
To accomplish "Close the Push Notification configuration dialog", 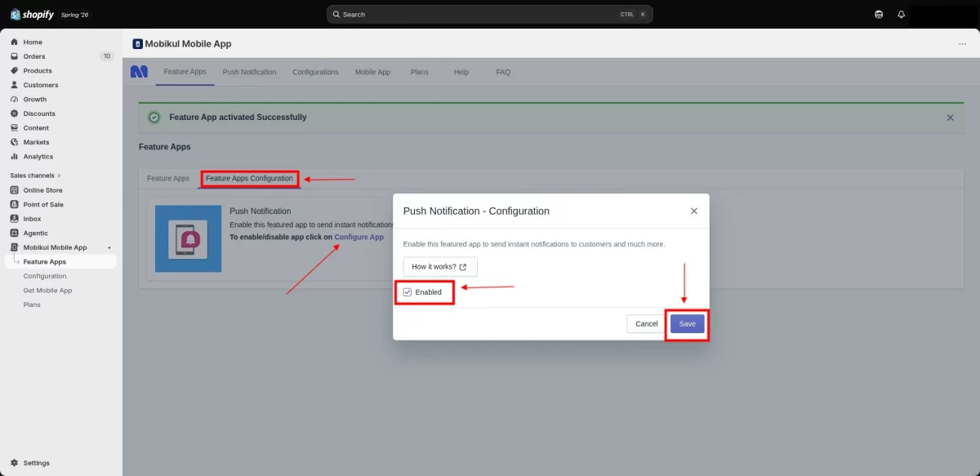I will 694,211.
